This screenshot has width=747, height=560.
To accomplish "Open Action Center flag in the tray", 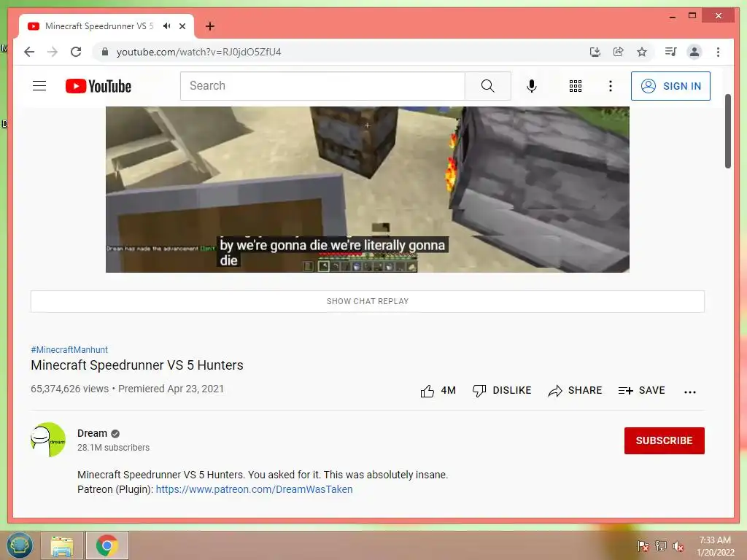I will [643, 546].
